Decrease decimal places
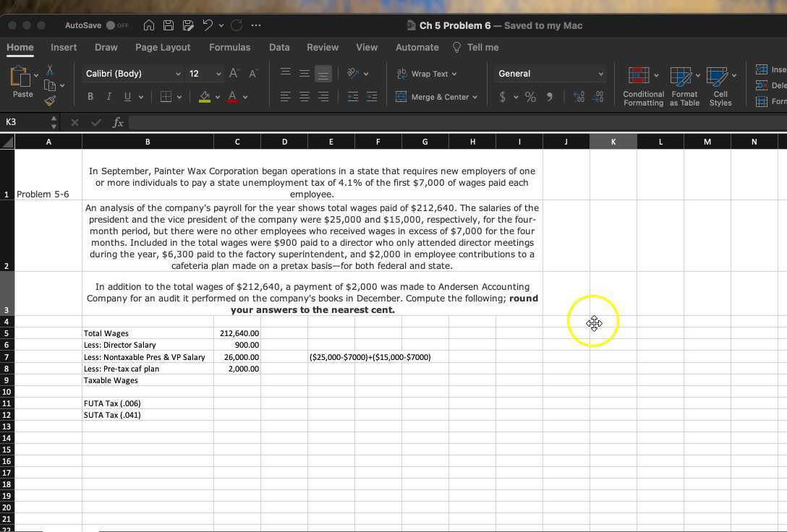The width and height of the screenshot is (787, 532). pos(597,97)
